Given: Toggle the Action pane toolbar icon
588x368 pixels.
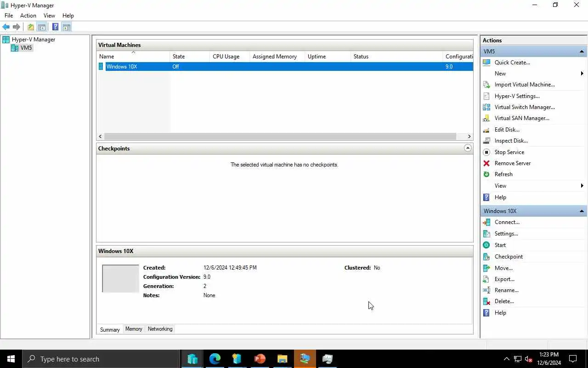Looking at the screenshot, I should [x=66, y=27].
